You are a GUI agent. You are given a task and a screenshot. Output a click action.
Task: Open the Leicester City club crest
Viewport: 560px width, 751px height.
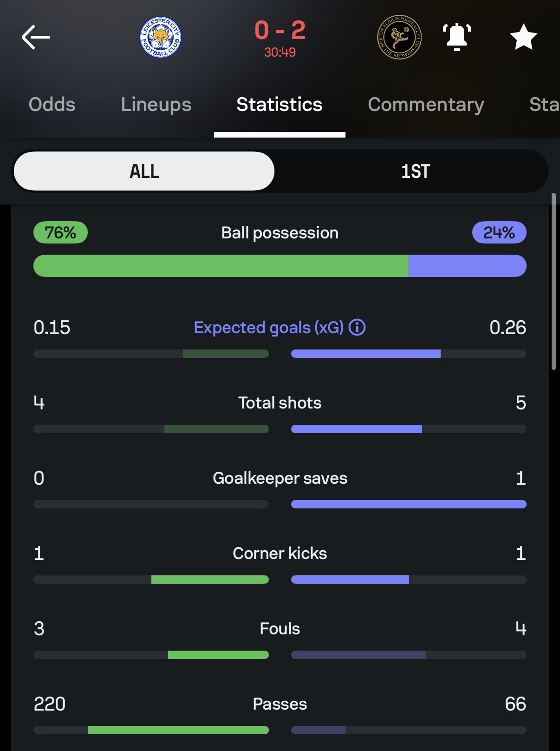(161, 37)
